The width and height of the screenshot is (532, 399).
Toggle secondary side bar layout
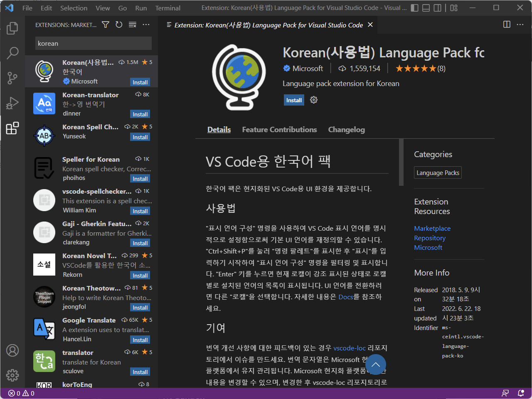point(437,8)
